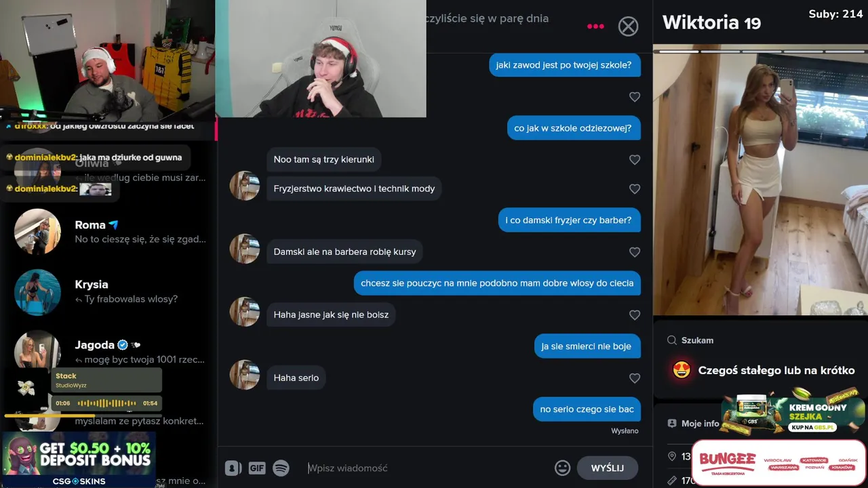Viewport: 868px width, 488px height.
Task: Open the Jagoda conversation in match list
Action: coord(110,351)
